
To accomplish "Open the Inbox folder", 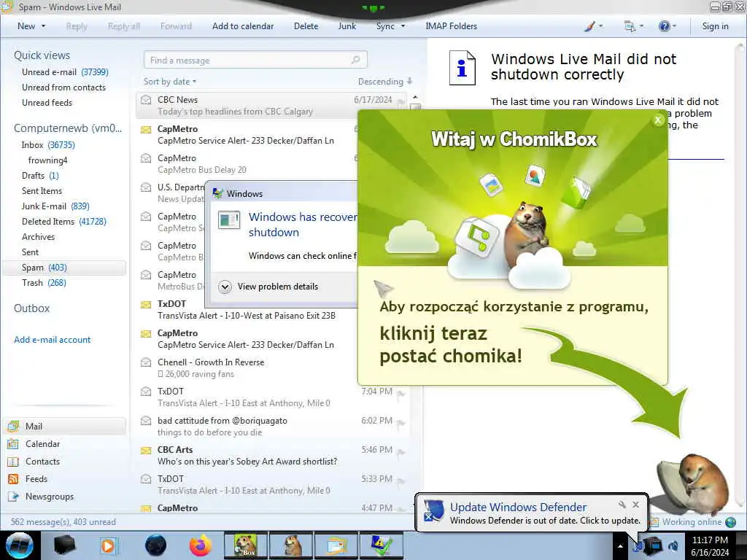I will 47,145.
